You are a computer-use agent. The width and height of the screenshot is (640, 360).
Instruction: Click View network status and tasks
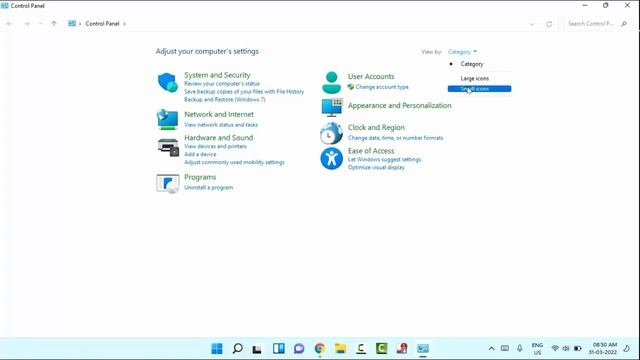point(221,125)
